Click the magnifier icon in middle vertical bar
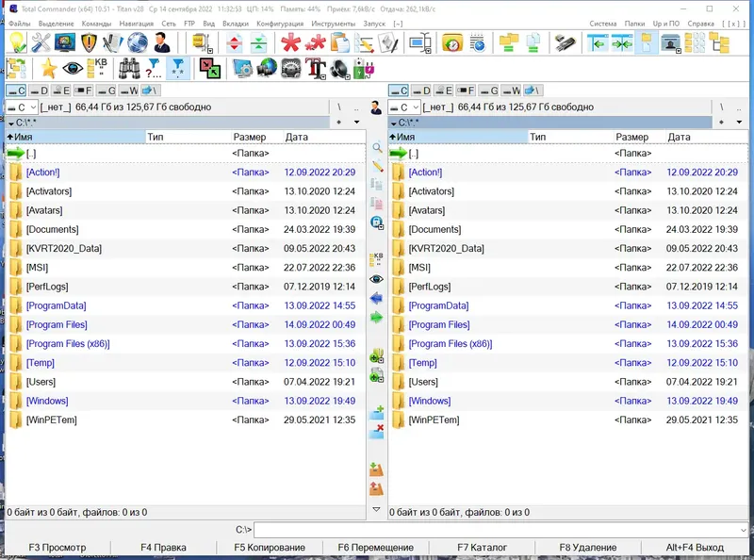This screenshot has width=754, height=560. click(x=378, y=148)
